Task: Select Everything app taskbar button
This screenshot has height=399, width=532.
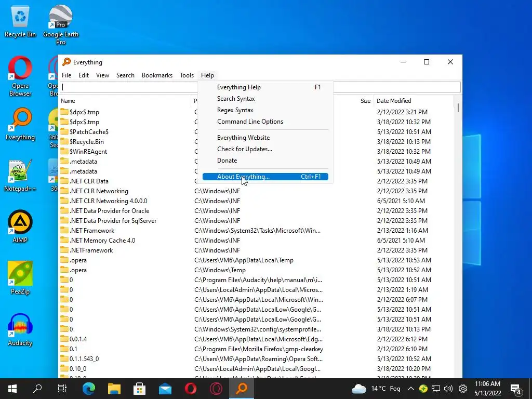Action: pyautogui.click(x=242, y=389)
